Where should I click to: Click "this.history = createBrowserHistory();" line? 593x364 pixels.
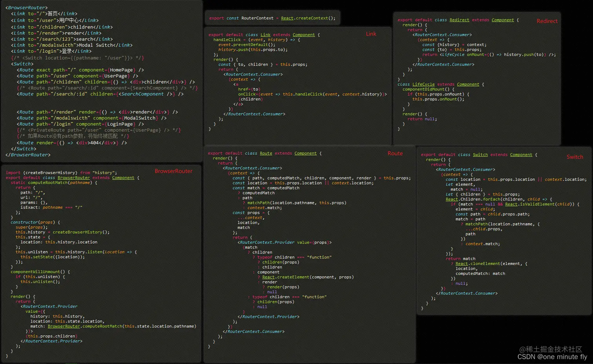point(62,232)
